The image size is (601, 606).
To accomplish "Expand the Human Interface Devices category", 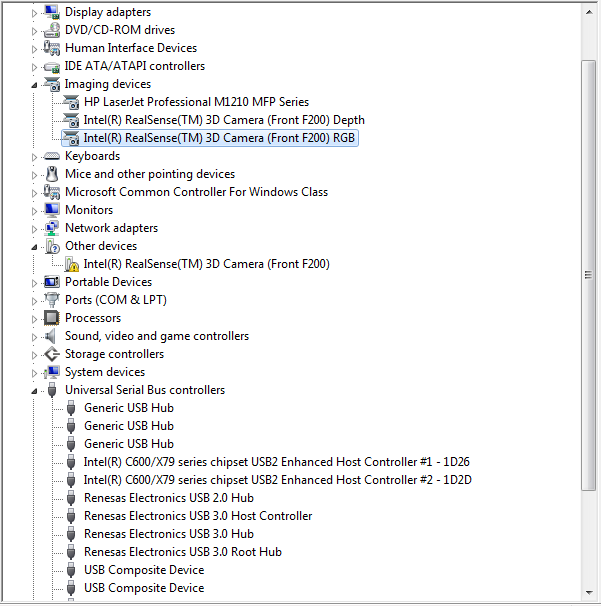I will tap(36, 48).
